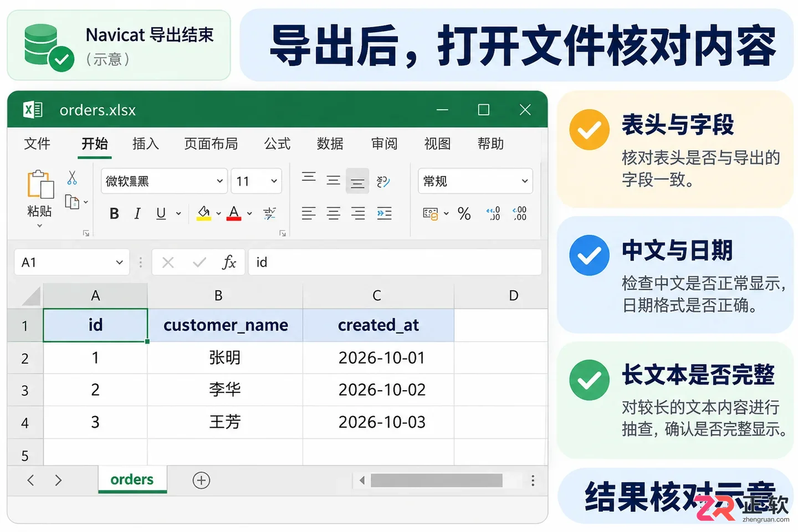The image size is (798, 532).
Task: Select bottom vertical alignment
Action: (357, 181)
